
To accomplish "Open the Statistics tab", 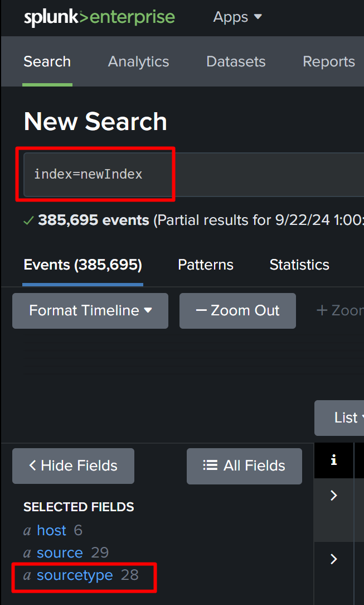I will click(x=299, y=265).
